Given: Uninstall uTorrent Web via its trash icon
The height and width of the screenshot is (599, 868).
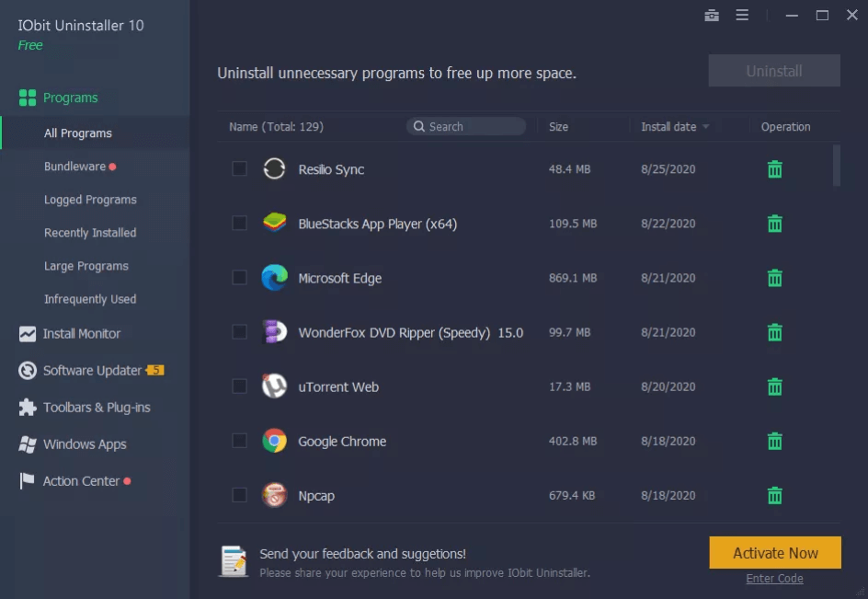Looking at the screenshot, I should pyautogui.click(x=774, y=386).
